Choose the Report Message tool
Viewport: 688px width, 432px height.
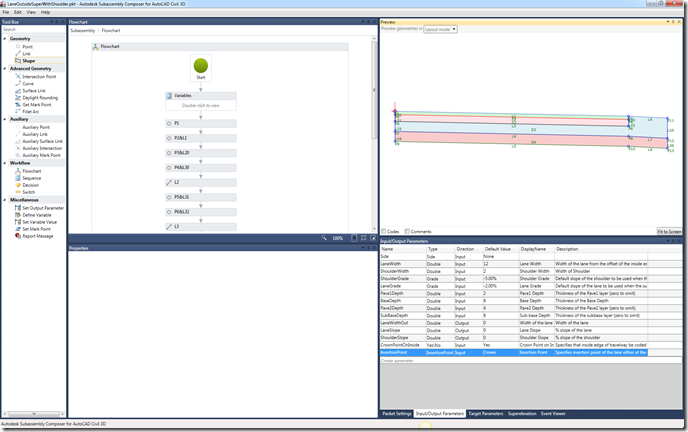tap(38, 235)
